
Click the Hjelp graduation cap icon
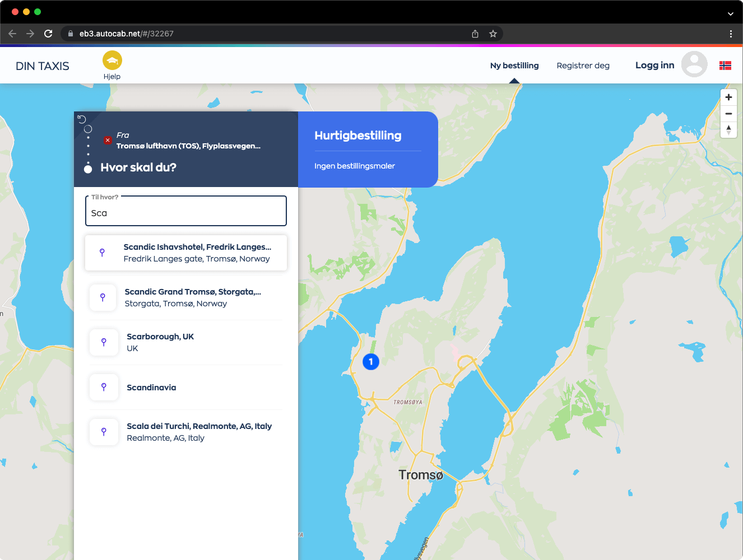tap(112, 60)
